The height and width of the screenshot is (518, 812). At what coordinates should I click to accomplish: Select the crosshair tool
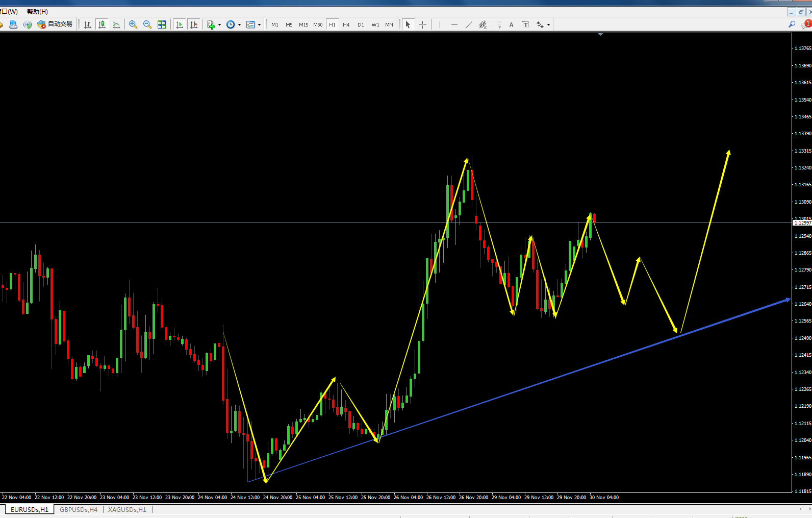(422, 24)
